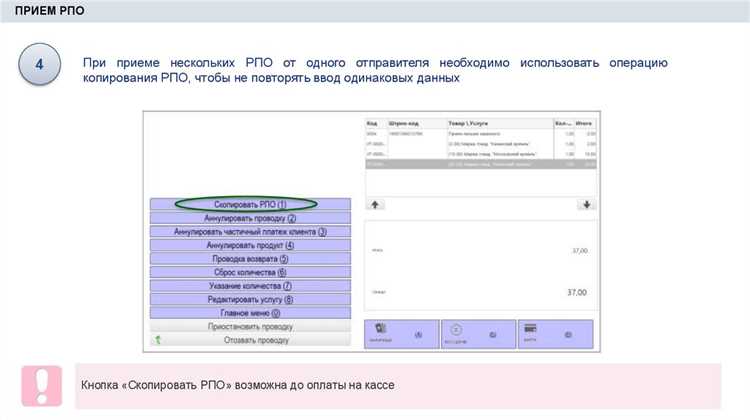Open Проводка возврата (5)
The width and height of the screenshot is (750, 420).
pos(250,259)
